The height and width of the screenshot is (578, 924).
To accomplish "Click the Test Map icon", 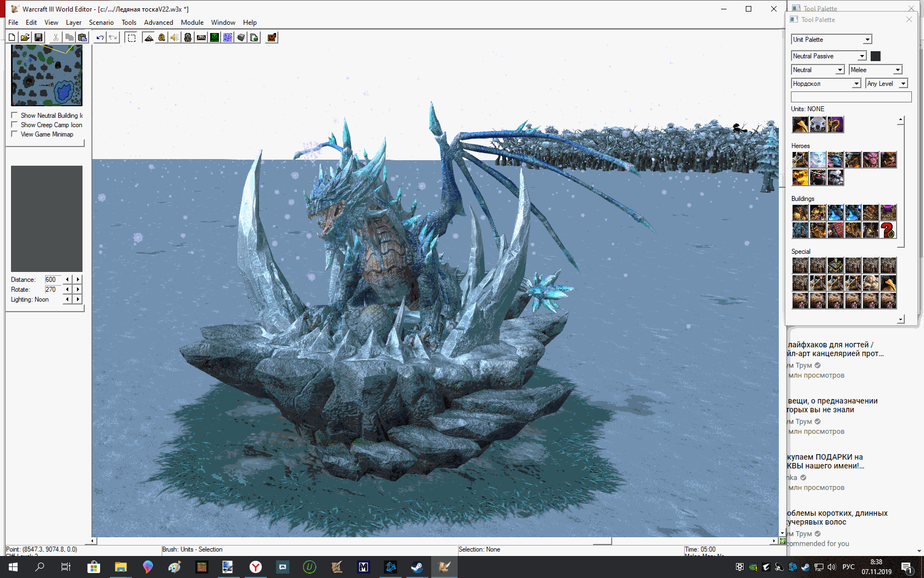I will point(272,37).
